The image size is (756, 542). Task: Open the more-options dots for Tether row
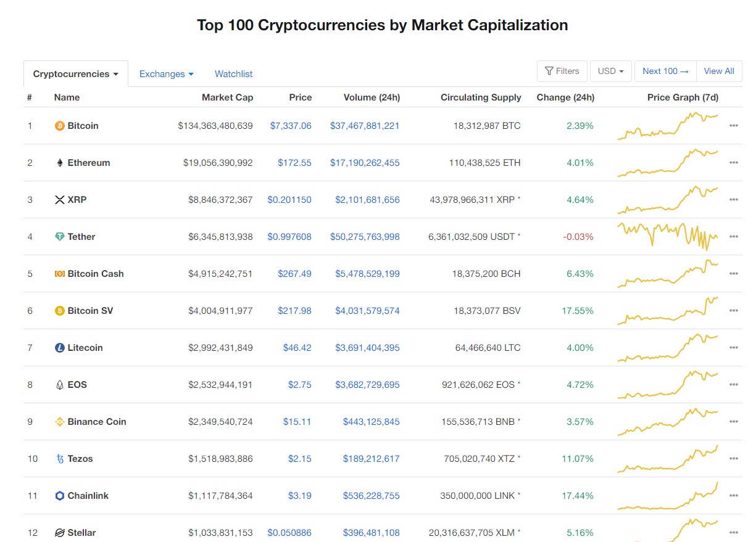(x=734, y=237)
